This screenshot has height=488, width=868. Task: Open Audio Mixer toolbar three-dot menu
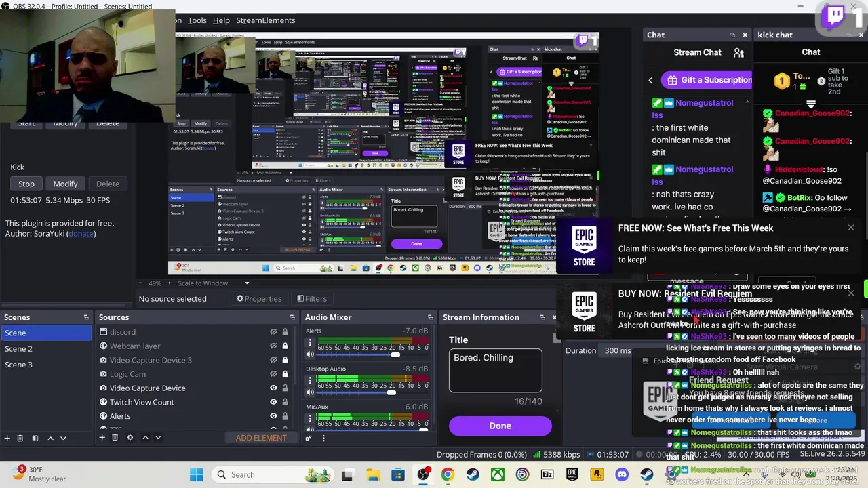click(x=323, y=438)
